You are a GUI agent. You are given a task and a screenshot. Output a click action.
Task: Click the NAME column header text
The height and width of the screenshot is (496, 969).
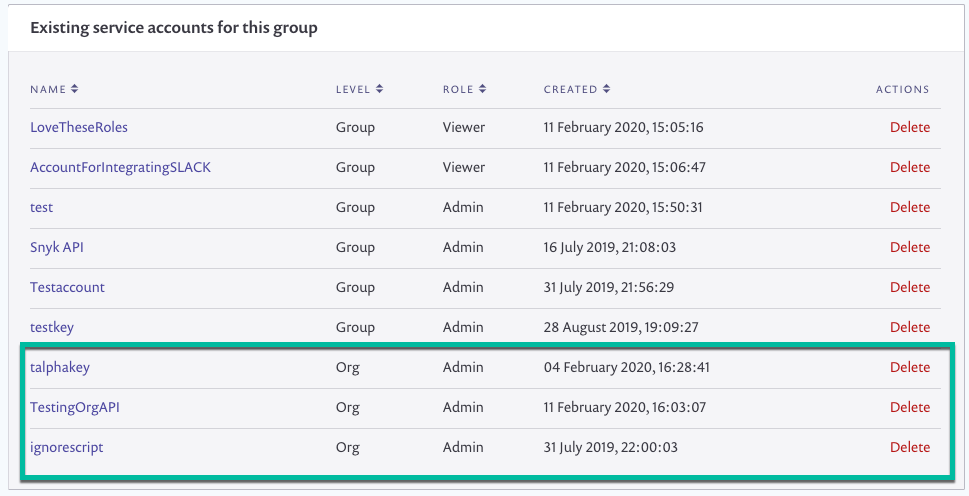[x=48, y=90]
